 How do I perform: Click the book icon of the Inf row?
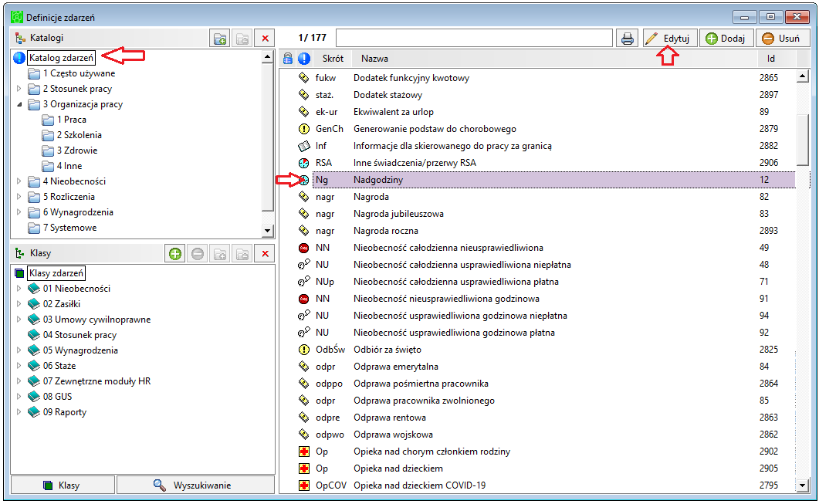tap(303, 146)
